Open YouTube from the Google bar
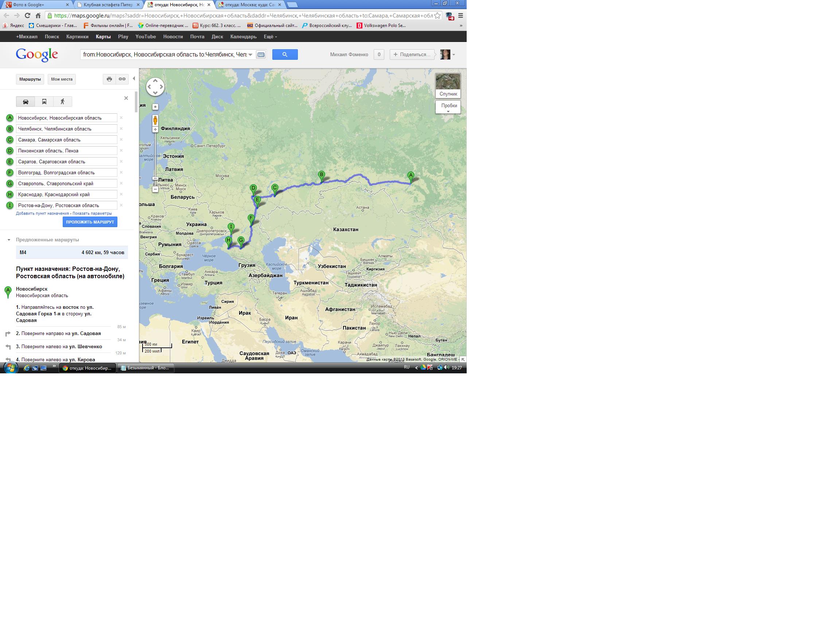Image resolution: width=840 pixels, height=630 pixels. [x=145, y=37]
